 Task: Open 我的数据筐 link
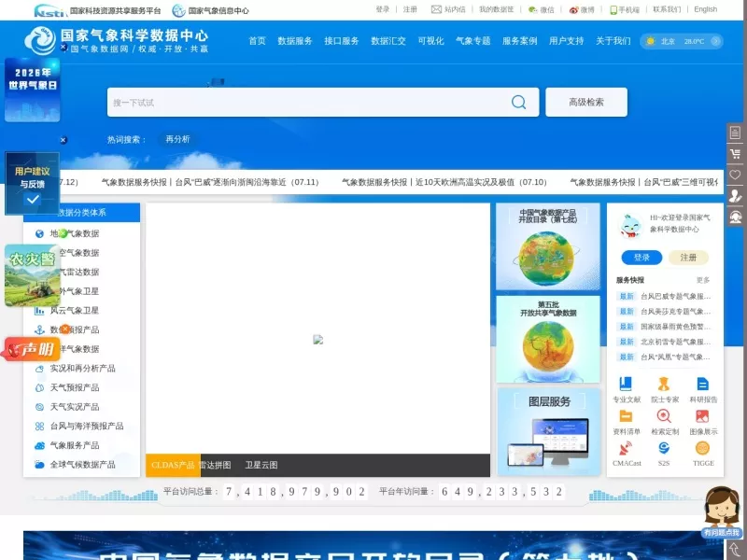click(497, 9)
